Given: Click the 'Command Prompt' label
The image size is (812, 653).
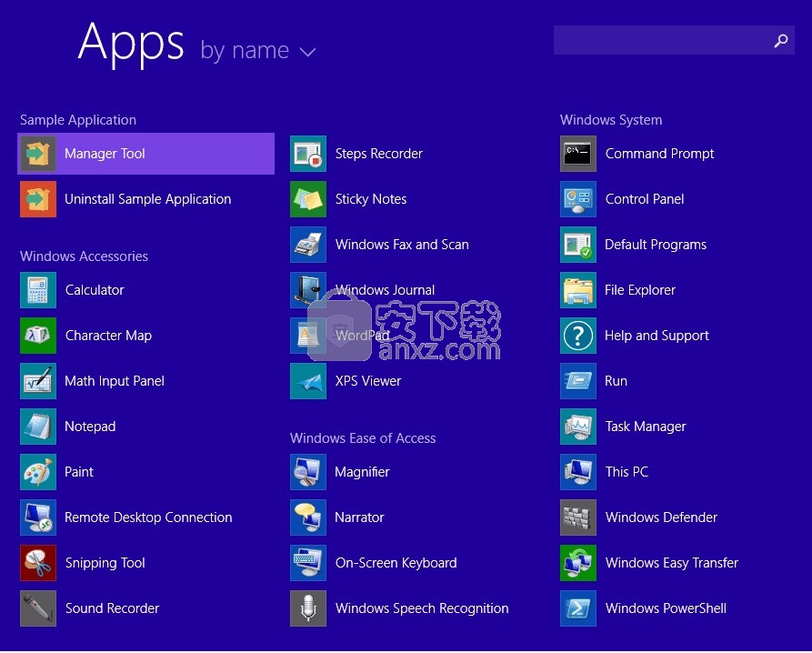Looking at the screenshot, I should click(x=660, y=154).
